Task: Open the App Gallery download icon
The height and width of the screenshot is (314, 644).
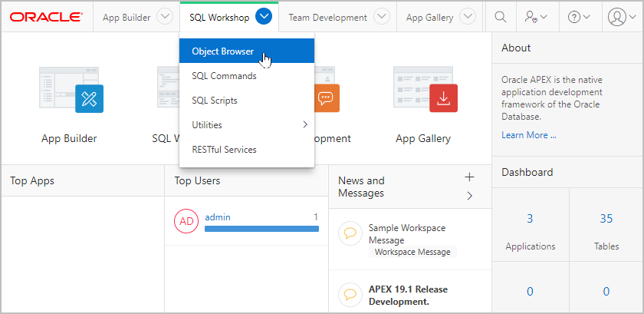Action: 443,98
